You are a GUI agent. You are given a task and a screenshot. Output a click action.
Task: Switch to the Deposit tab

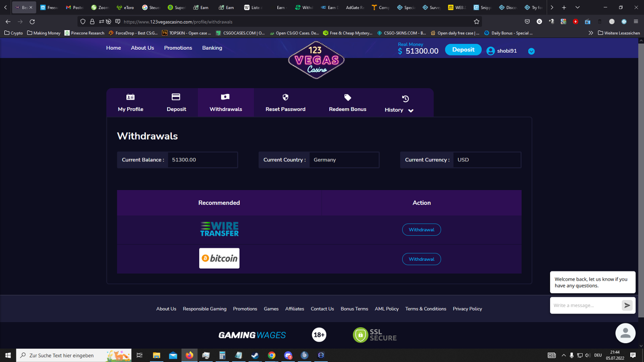point(176,103)
